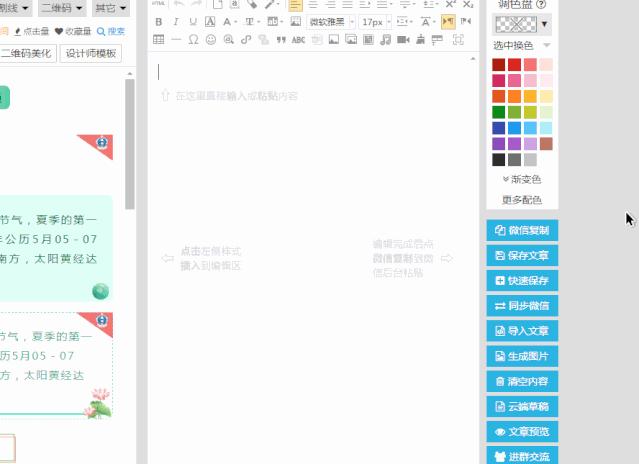Insert music with the note icon

pyautogui.click(x=386, y=40)
